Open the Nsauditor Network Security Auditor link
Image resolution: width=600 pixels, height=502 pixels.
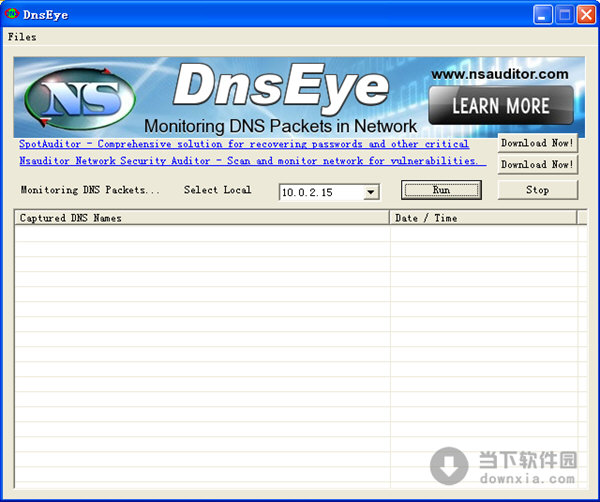[252, 161]
